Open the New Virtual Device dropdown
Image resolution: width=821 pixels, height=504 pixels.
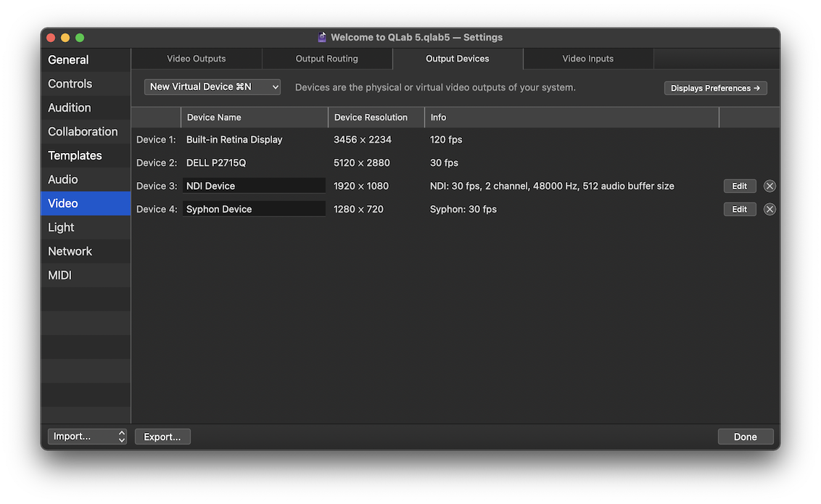click(212, 86)
